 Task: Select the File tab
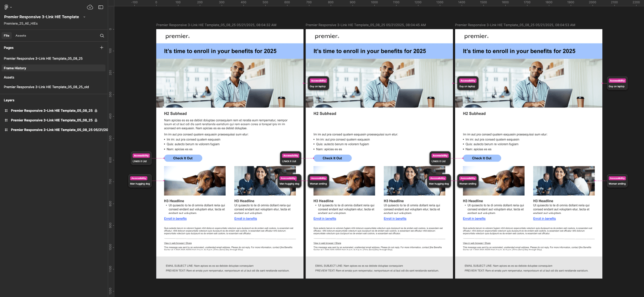(x=6, y=36)
